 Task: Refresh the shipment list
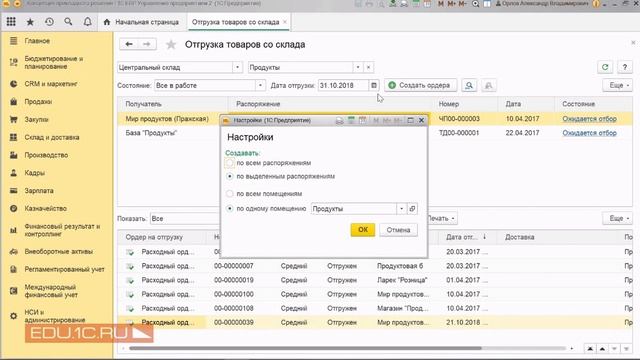pos(605,67)
